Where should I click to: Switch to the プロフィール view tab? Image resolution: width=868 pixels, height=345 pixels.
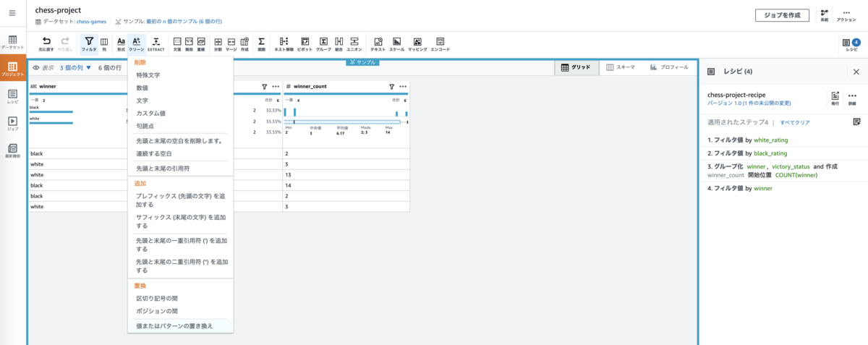pyautogui.click(x=669, y=67)
